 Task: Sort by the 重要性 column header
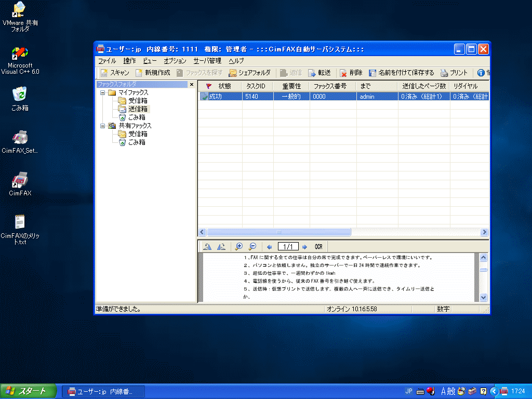(x=291, y=86)
